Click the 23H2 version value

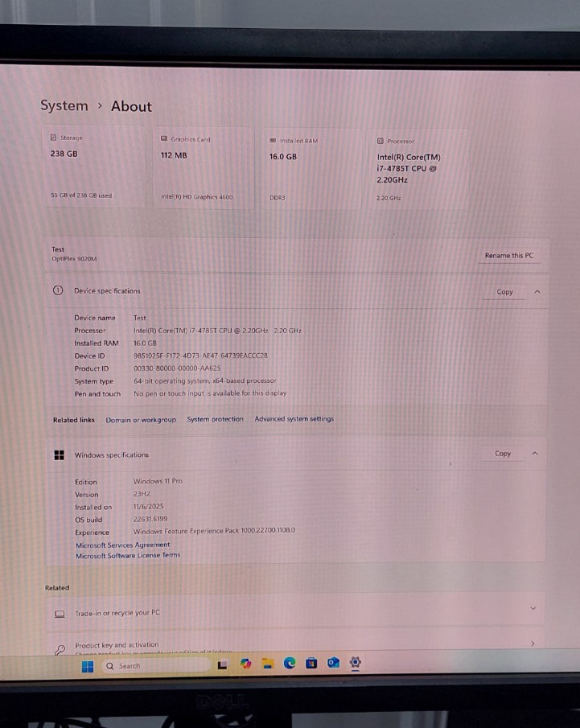click(142, 494)
